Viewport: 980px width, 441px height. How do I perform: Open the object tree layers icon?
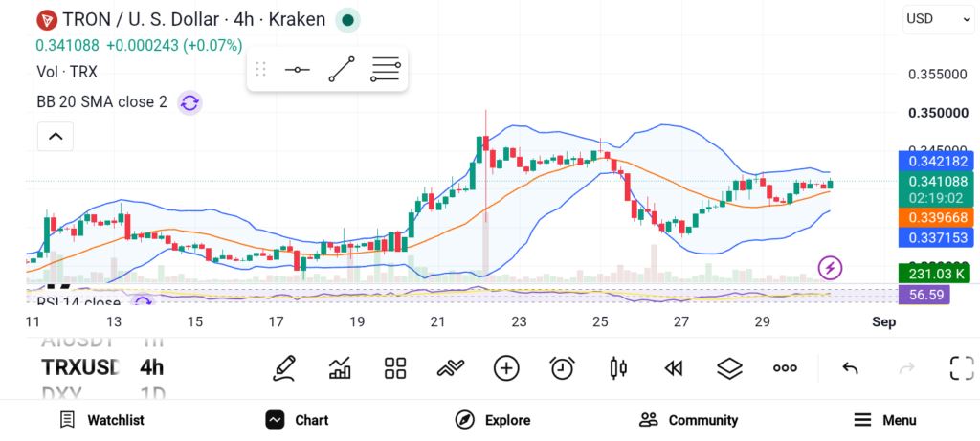click(729, 368)
